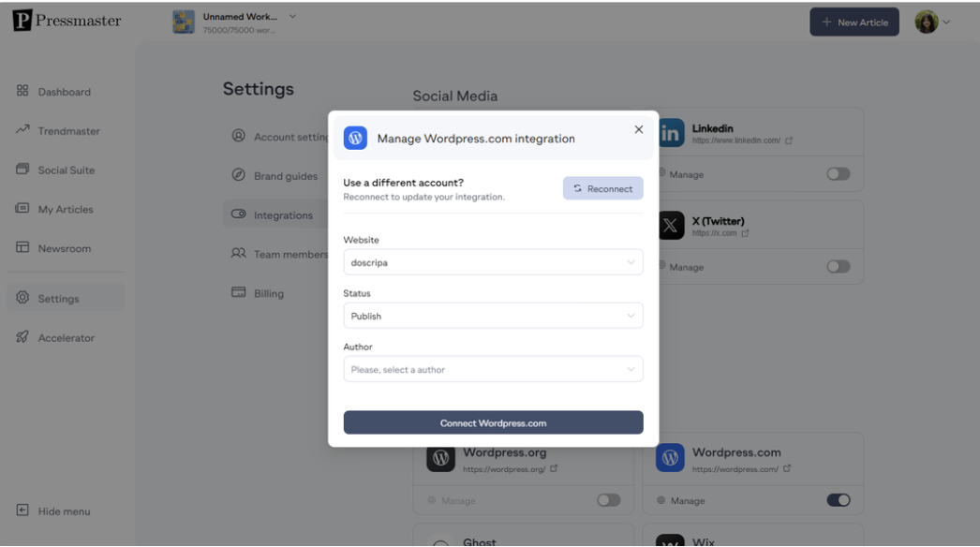
Task: Click the My Articles icon
Action: click(22, 208)
